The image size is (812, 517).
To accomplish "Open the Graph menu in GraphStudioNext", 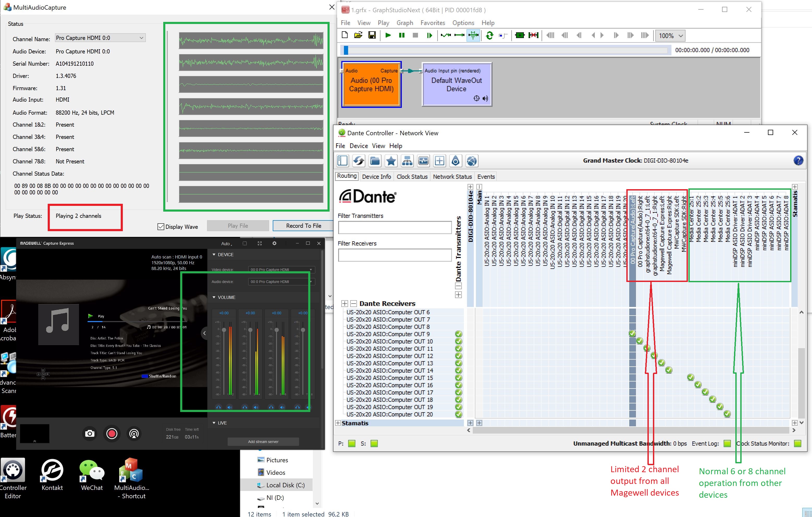I will 405,23.
